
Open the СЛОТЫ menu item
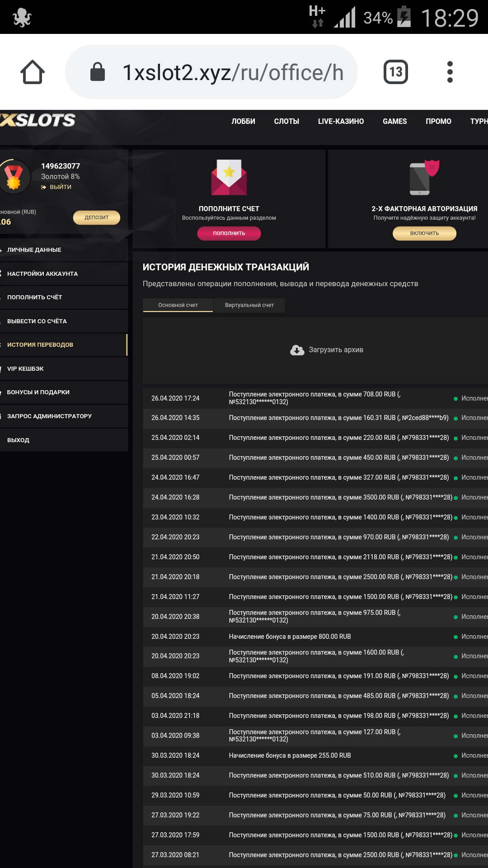(x=286, y=121)
